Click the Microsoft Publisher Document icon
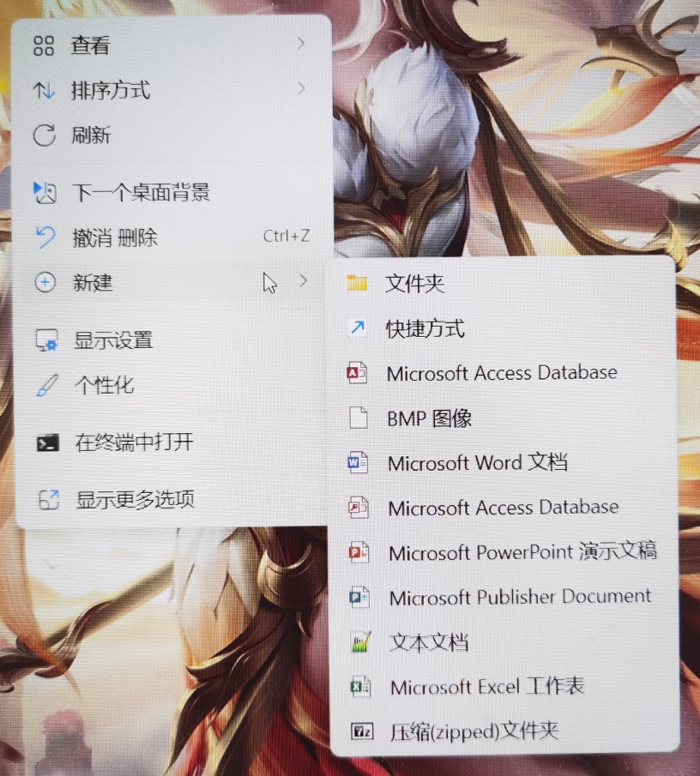Viewport: 700px width, 776px height. 359,597
